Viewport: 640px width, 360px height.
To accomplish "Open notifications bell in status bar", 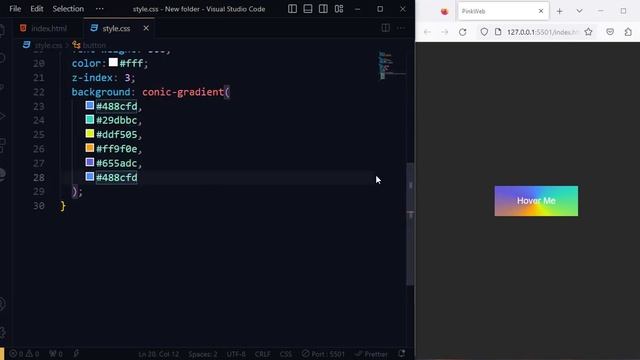I will [x=402, y=353].
